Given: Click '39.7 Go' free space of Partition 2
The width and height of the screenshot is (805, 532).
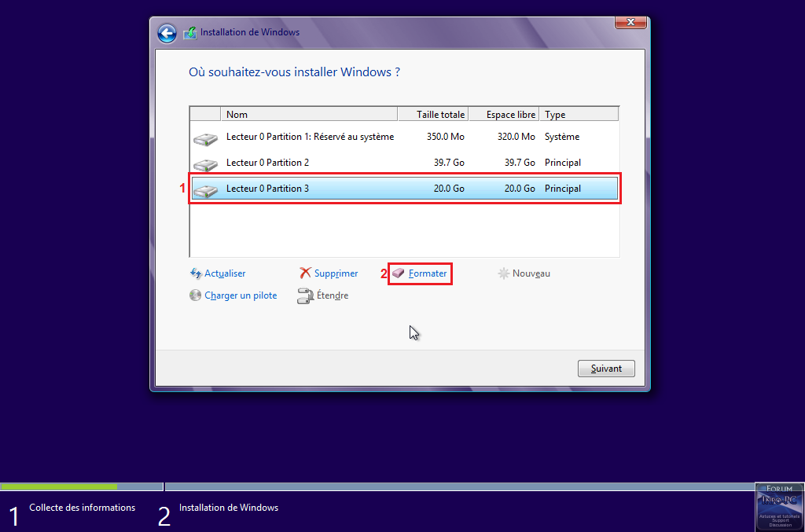Looking at the screenshot, I should click(x=520, y=163).
